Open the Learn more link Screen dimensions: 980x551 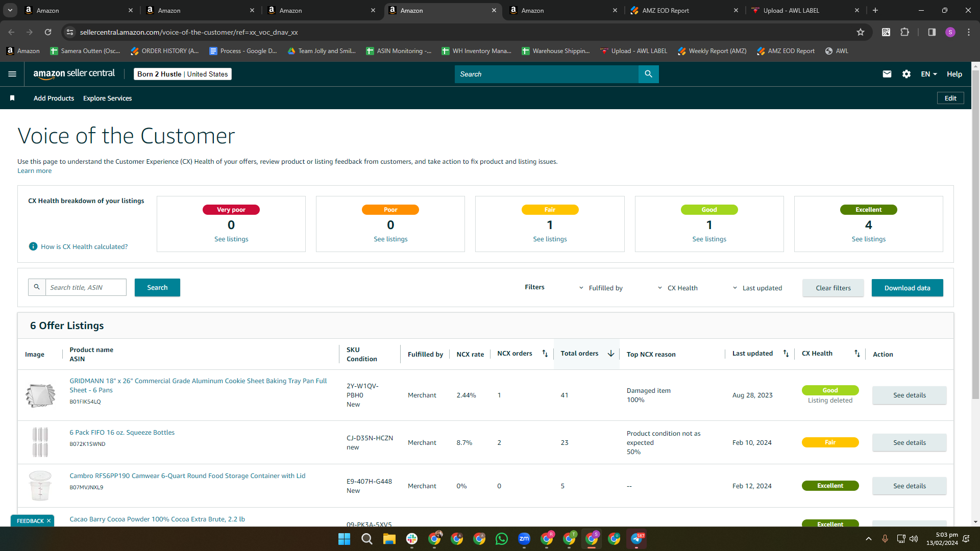34,171
